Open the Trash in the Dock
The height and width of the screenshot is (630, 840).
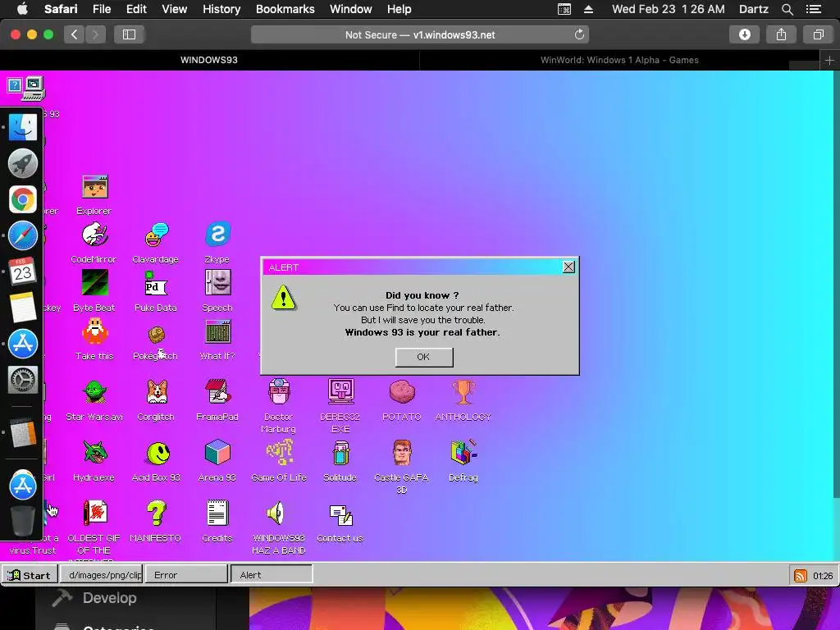pyautogui.click(x=22, y=521)
